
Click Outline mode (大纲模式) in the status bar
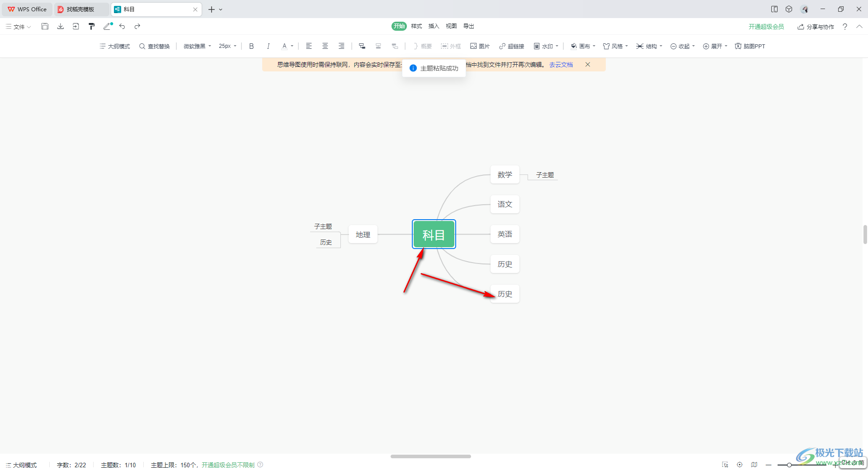[21, 465]
